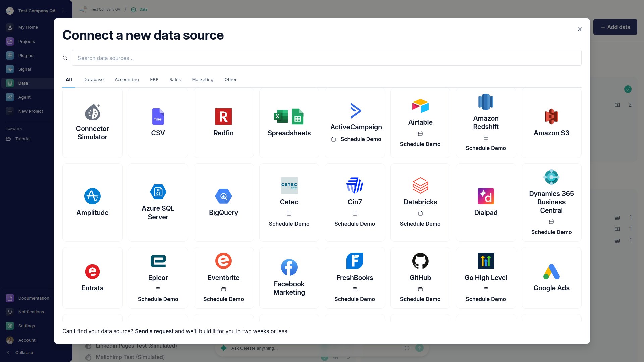Open Plugins in the sidebar
The height and width of the screenshot is (362, 644).
(x=25, y=55)
